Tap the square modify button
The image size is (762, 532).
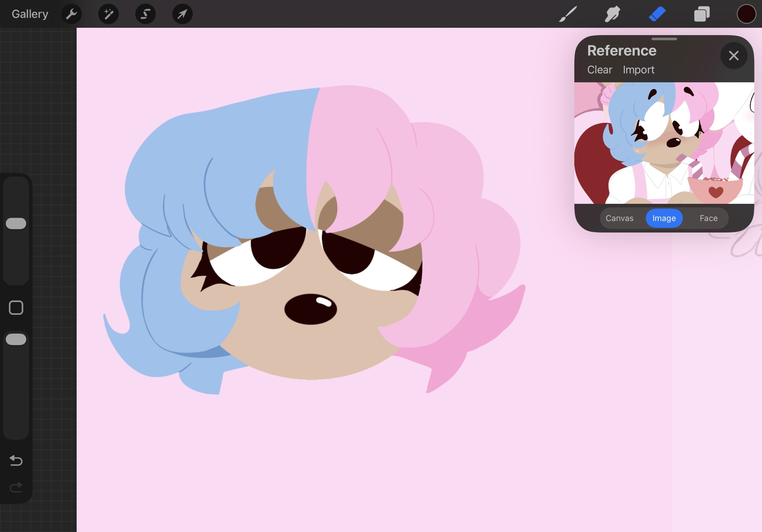pyautogui.click(x=16, y=308)
